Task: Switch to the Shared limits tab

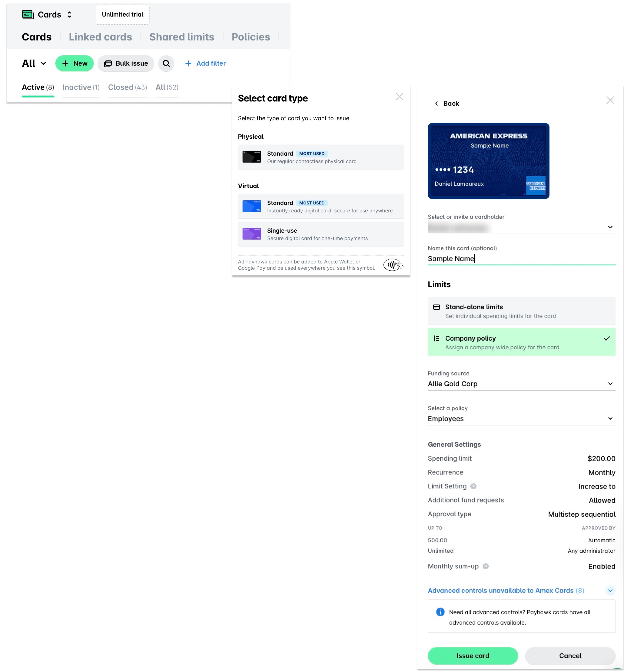Action: [182, 37]
